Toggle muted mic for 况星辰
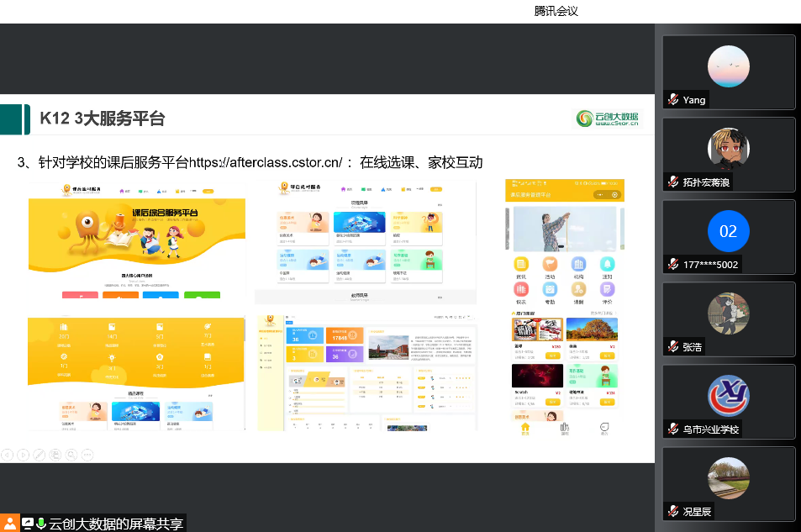 [x=673, y=511]
